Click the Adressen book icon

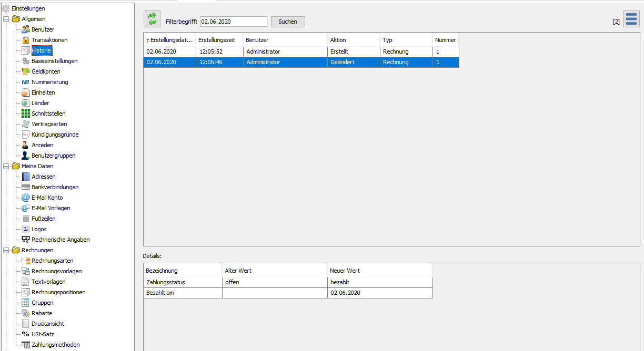click(x=25, y=177)
